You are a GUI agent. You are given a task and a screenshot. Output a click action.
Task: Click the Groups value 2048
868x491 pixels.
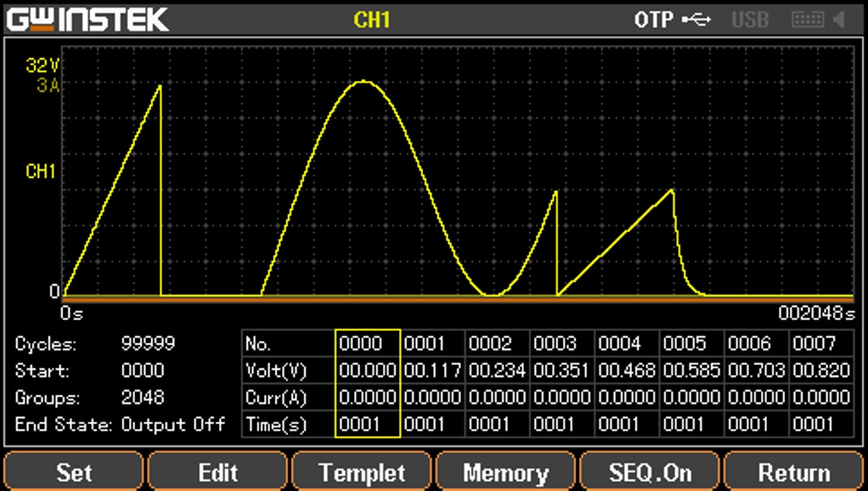[x=143, y=398]
